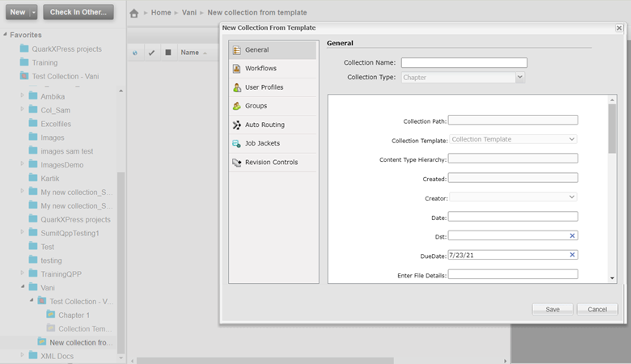631x364 pixels.
Task: Click the Test Collection - Vani favorites icon
Action: (x=24, y=75)
